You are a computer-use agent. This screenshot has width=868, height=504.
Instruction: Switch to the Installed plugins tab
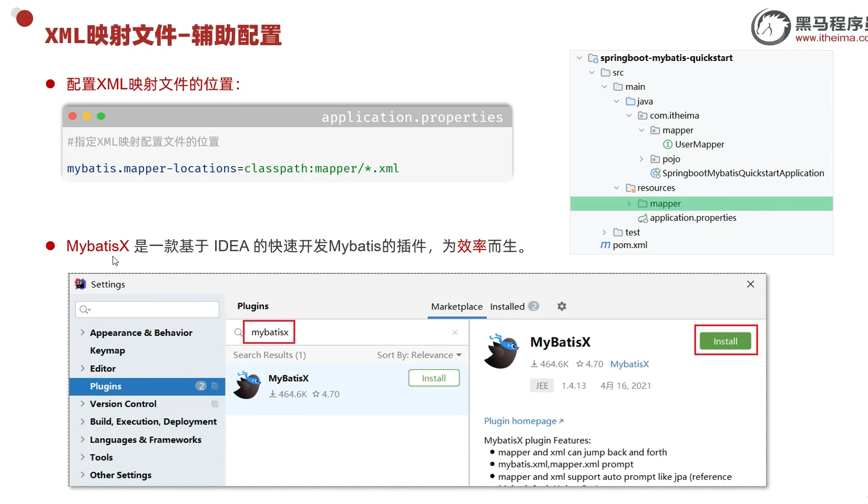pos(514,306)
